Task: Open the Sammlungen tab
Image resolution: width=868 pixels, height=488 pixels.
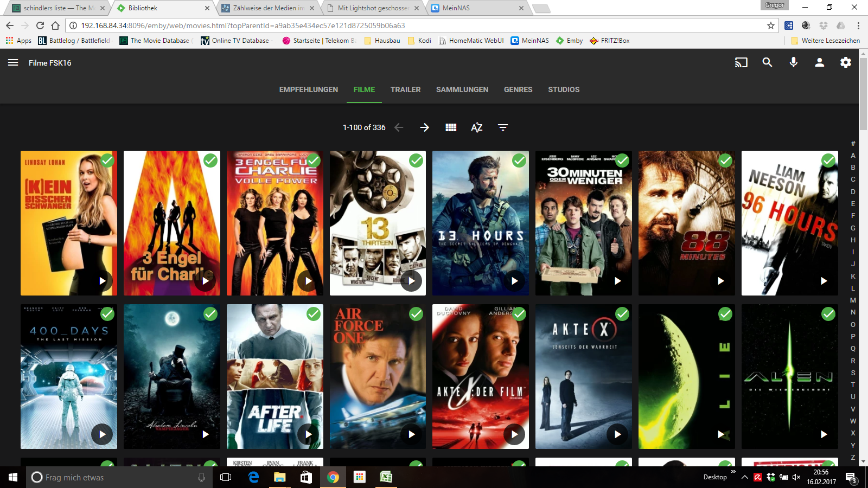Action: tap(462, 89)
